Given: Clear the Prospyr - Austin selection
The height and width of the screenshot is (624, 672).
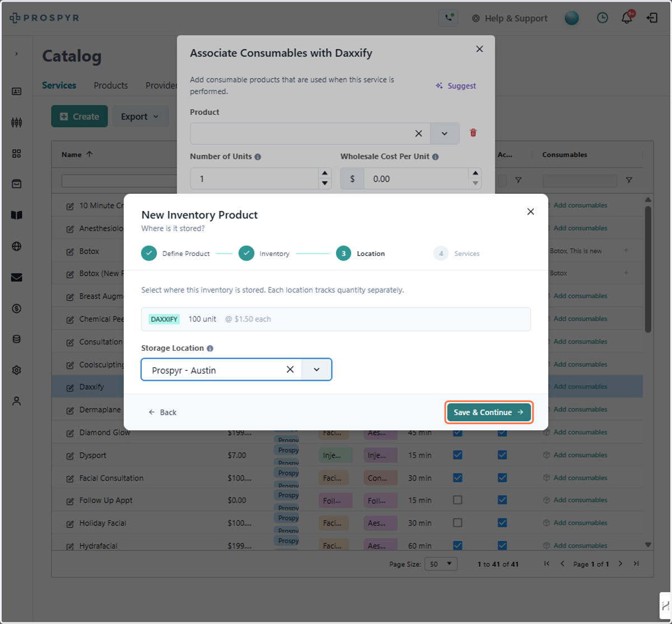Looking at the screenshot, I should click(x=290, y=370).
